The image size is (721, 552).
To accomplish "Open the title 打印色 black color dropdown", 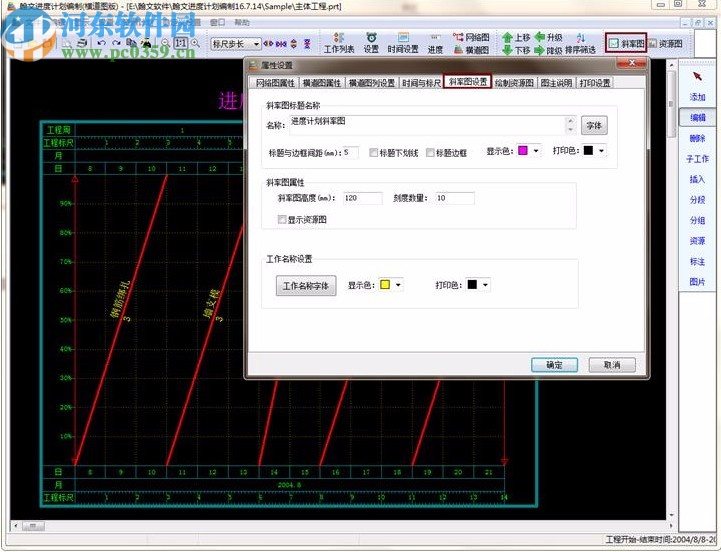I will (x=599, y=151).
